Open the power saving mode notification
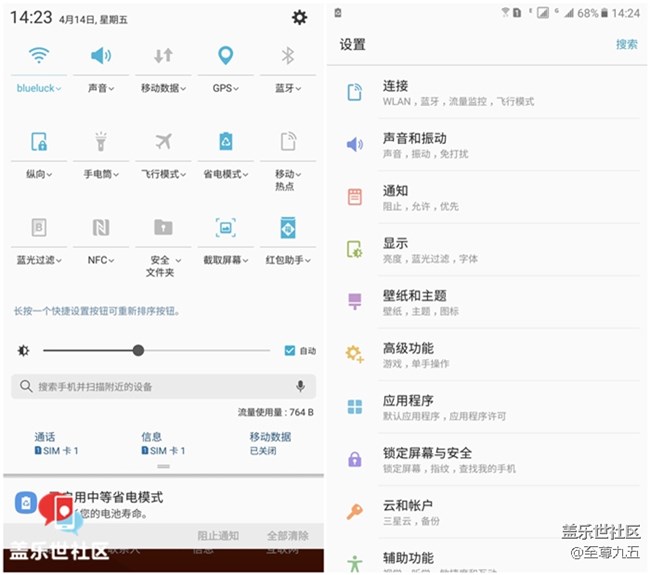650x575 pixels. 163,504
